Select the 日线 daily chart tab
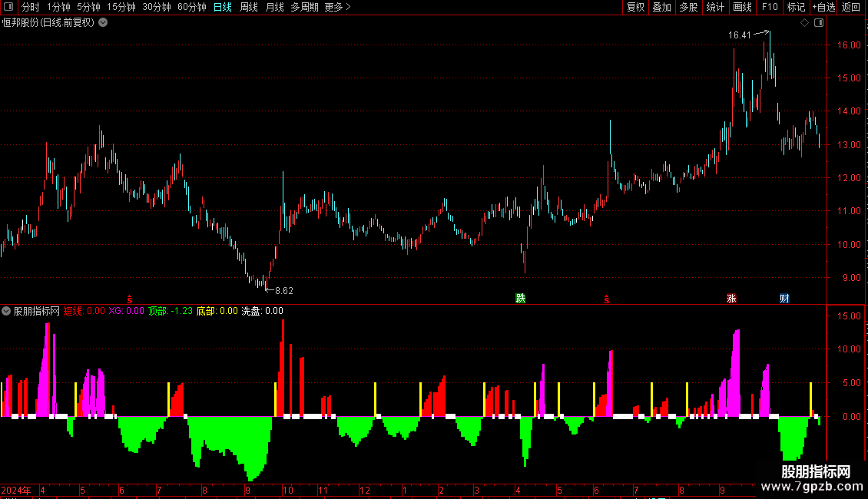 223,7
